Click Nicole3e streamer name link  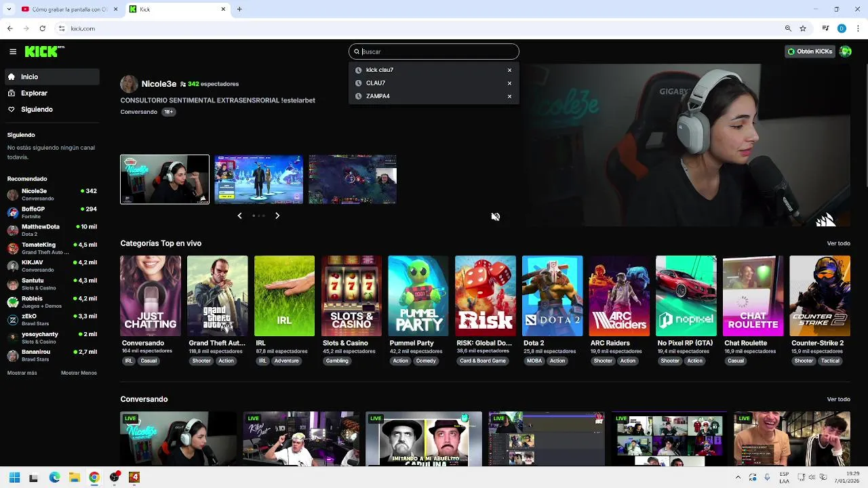(x=159, y=84)
